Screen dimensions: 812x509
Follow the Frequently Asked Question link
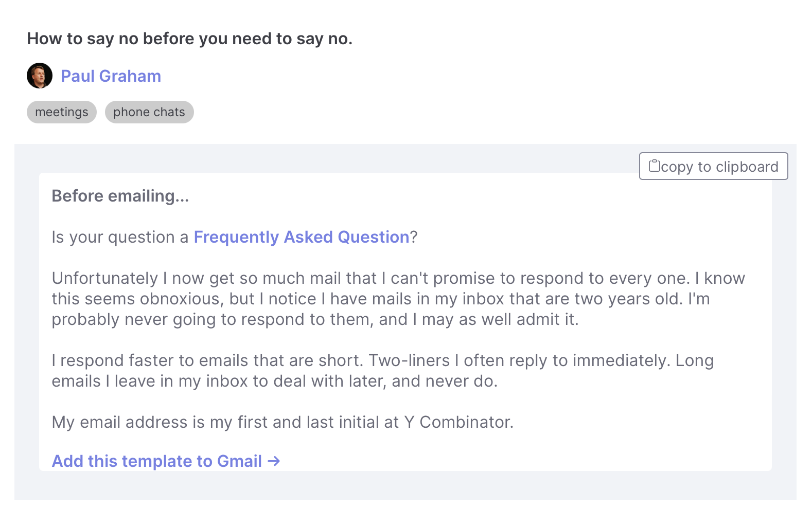tap(302, 237)
